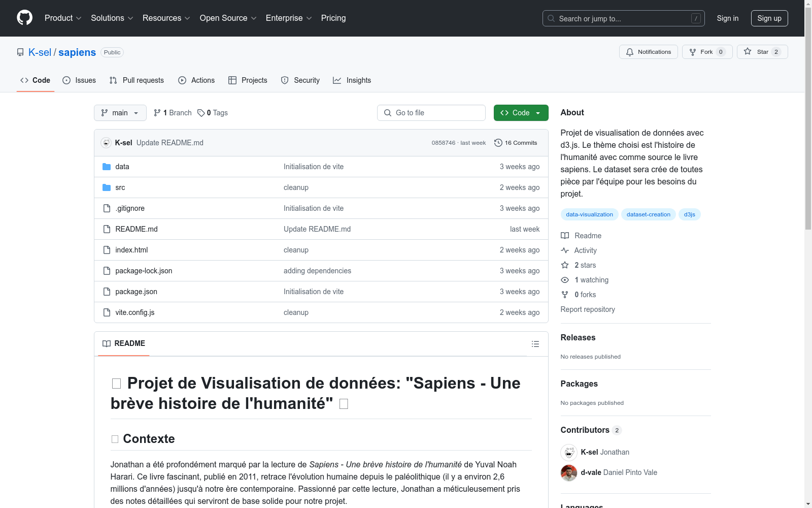Click the package-lock.json file icon
812x508 pixels.
[107, 271]
